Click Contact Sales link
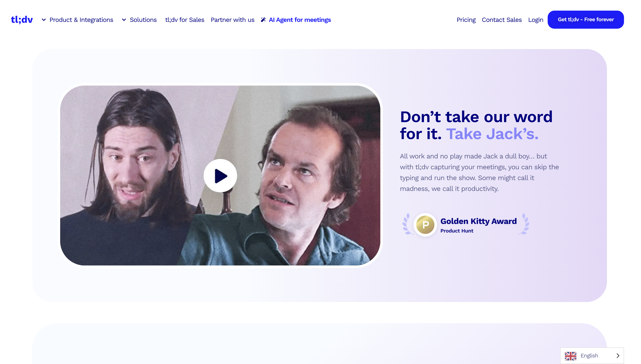 click(x=502, y=20)
